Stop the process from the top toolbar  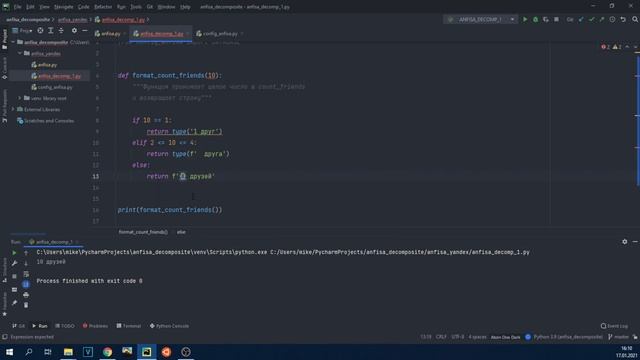pyautogui.click(x=556, y=19)
